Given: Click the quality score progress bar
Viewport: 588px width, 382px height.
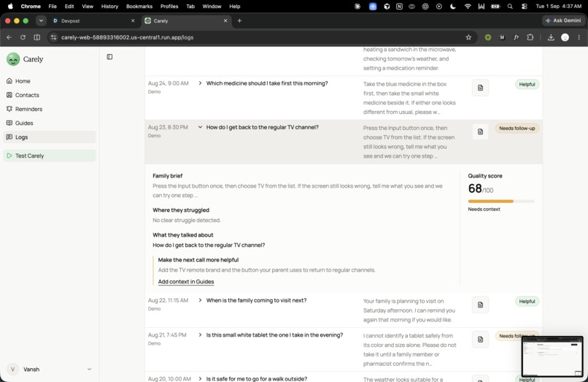Looking at the screenshot, I should coord(501,202).
